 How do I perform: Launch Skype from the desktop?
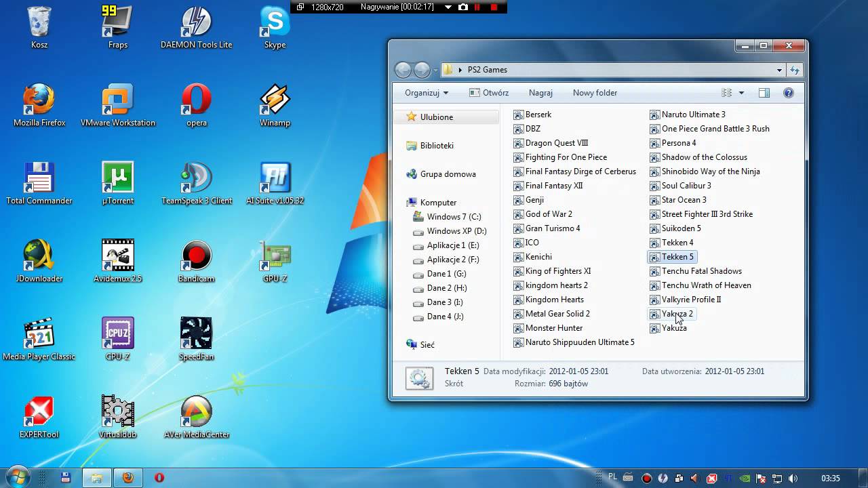click(x=275, y=28)
